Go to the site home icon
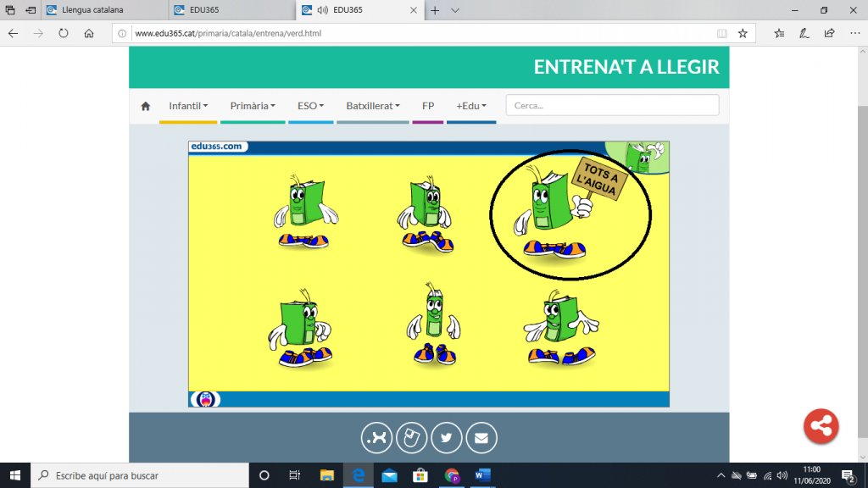The height and width of the screenshot is (488, 868). (x=145, y=107)
